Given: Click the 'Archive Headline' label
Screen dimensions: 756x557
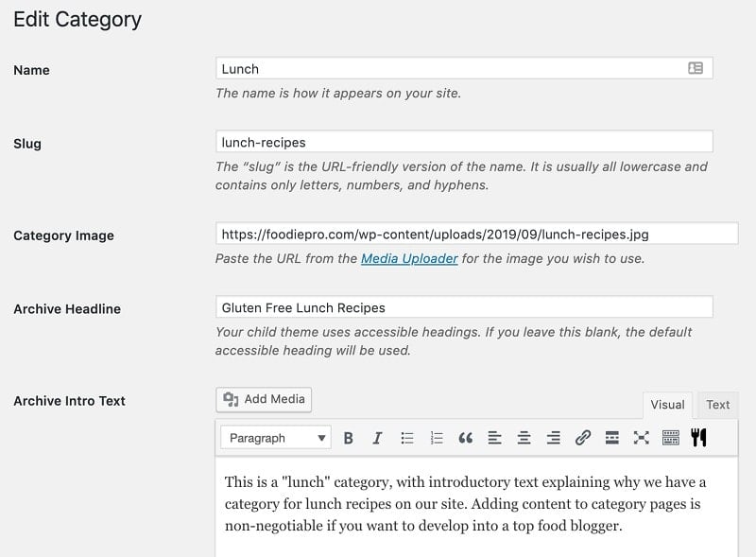Looking at the screenshot, I should point(67,309).
